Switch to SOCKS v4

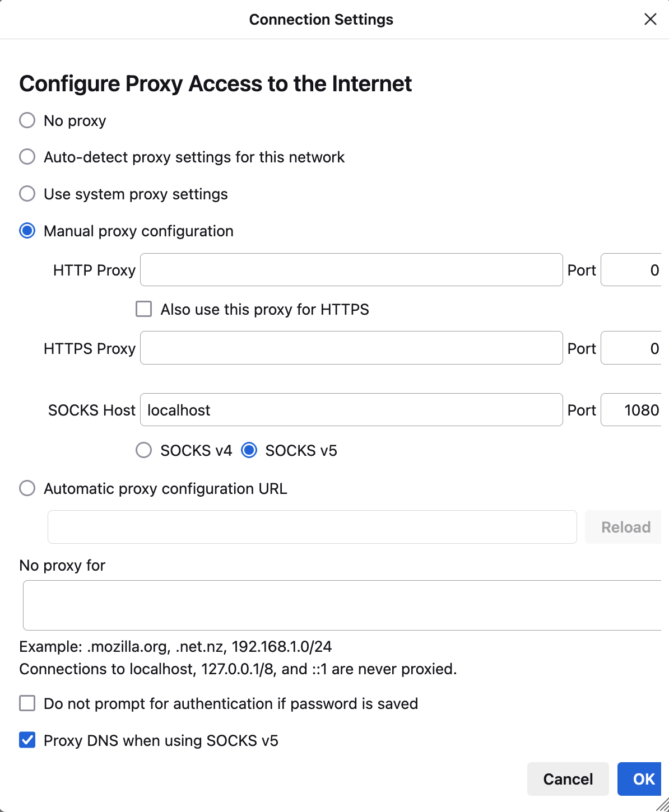144,450
